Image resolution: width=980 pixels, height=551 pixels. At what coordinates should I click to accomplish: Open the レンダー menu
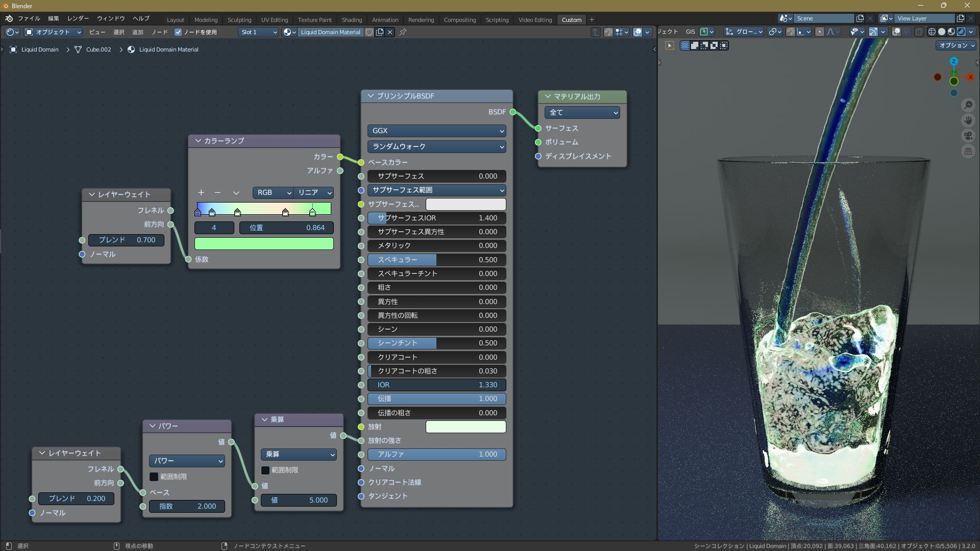(x=78, y=18)
